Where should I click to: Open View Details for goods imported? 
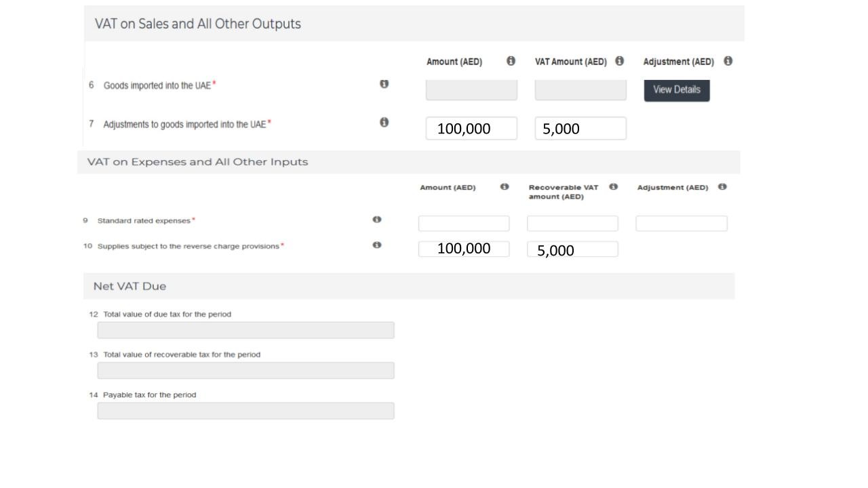click(x=677, y=89)
